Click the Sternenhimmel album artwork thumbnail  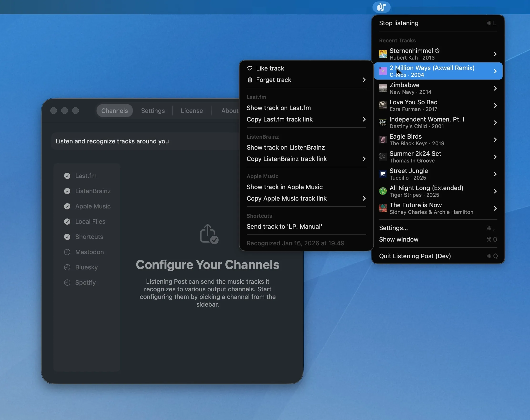pyautogui.click(x=383, y=54)
